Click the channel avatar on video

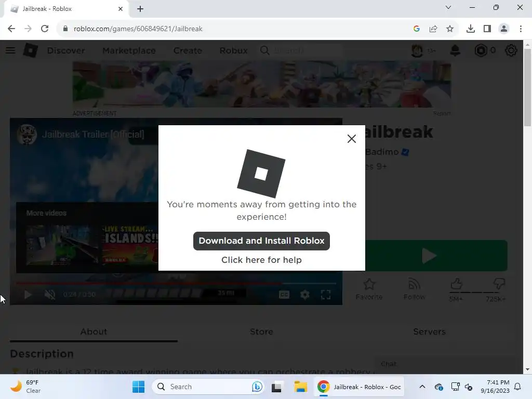click(27, 135)
